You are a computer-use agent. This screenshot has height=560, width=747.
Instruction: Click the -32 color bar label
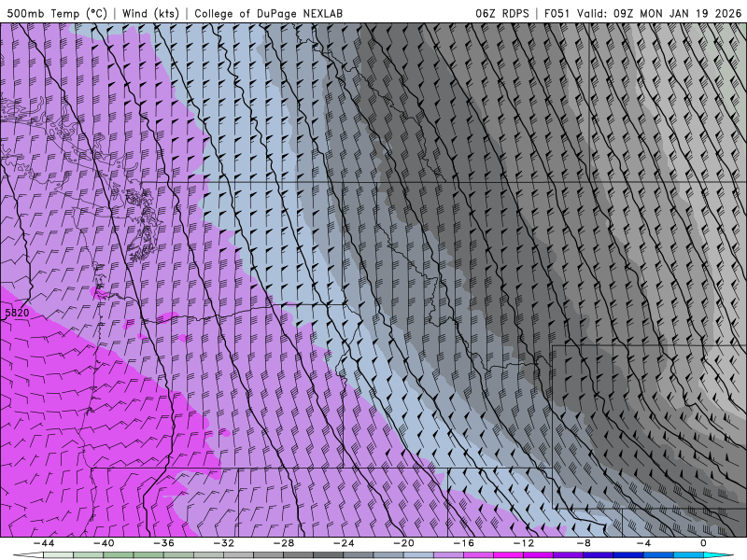click(223, 543)
